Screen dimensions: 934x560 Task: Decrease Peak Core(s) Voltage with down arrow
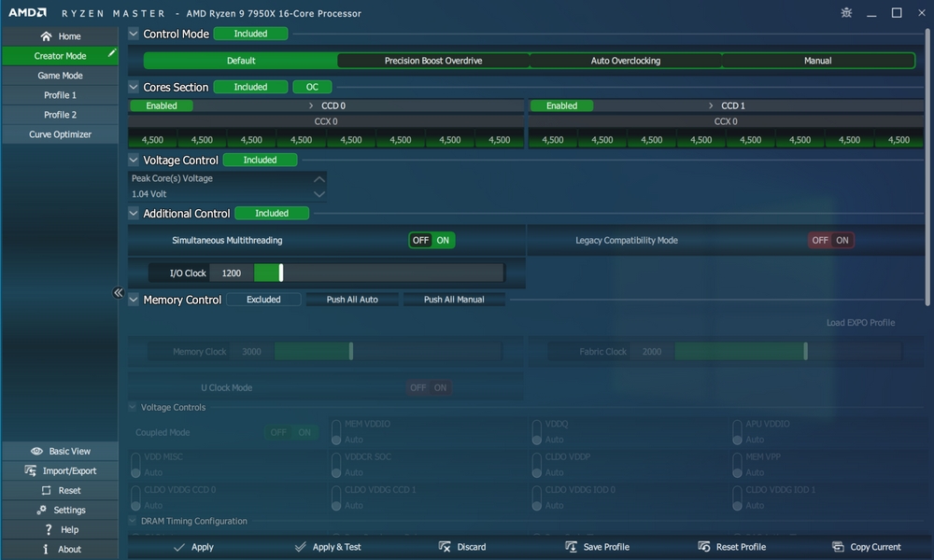[x=319, y=194]
